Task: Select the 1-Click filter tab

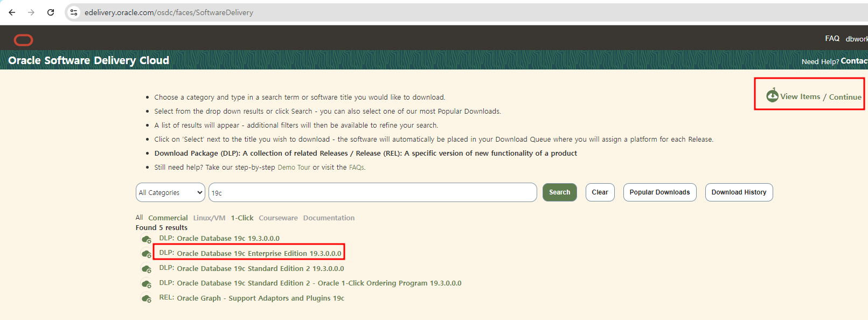Action: (x=242, y=218)
